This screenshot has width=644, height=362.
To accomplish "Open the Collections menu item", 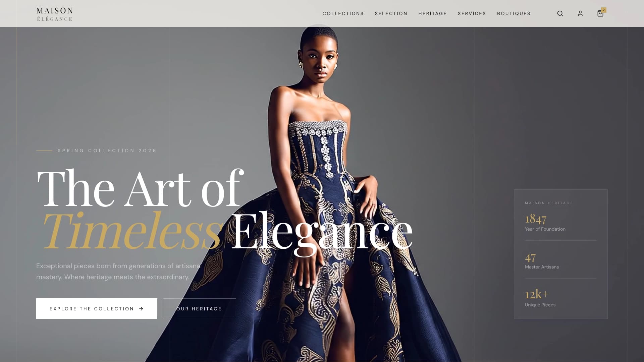I will click(x=343, y=13).
